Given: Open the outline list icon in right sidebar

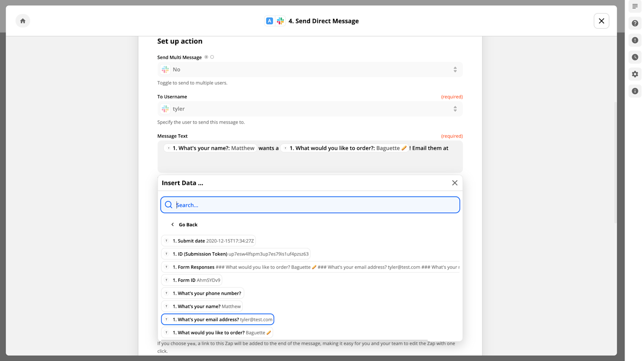Looking at the screenshot, I should click(x=635, y=6).
